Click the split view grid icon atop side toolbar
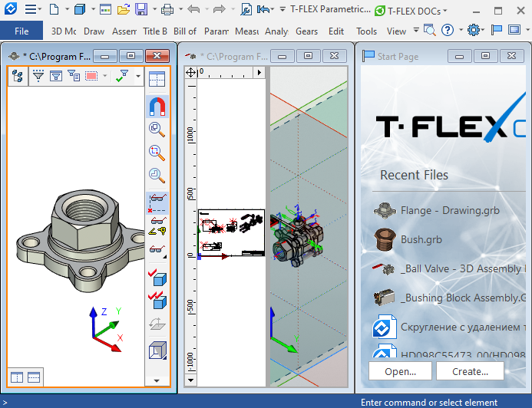The height and width of the screenshot is (408, 532). coord(157,79)
